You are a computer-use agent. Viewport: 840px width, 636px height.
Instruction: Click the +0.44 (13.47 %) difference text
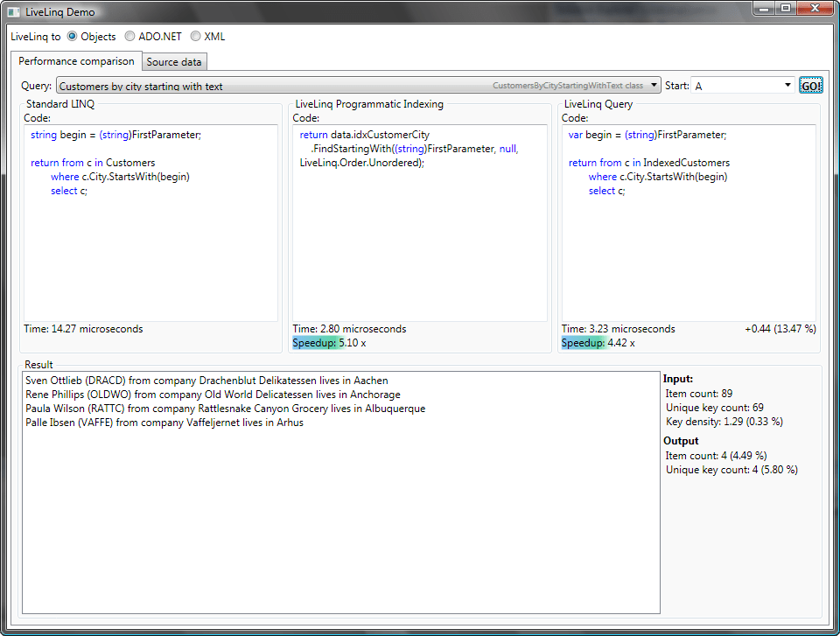tap(780, 329)
